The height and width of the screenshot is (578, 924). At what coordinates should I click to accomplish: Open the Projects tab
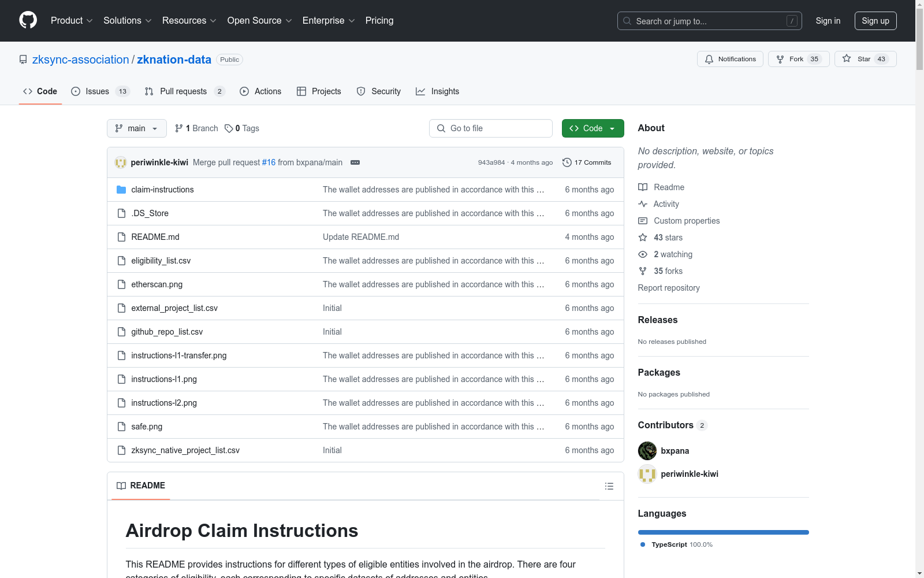pos(319,91)
